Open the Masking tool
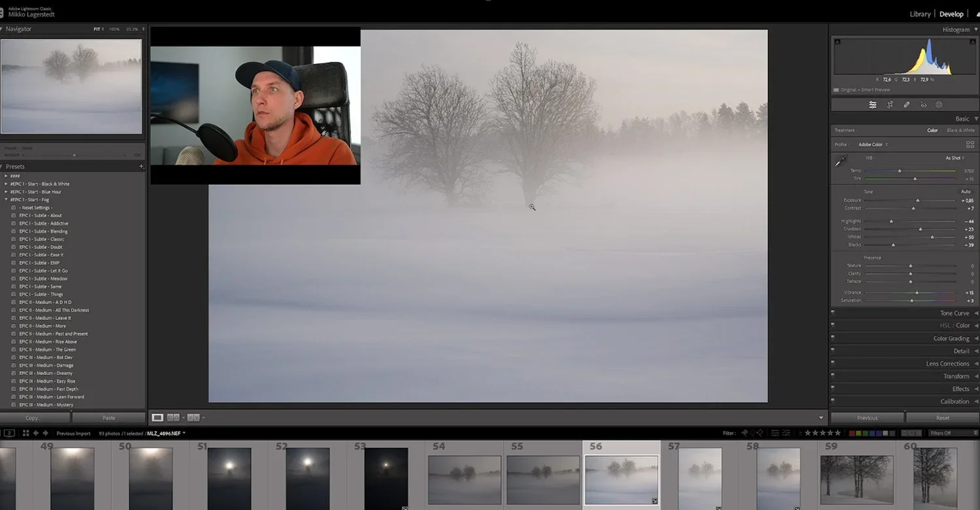Image resolution: width=980 pixels, height=510 pixels. coord(939,104)
